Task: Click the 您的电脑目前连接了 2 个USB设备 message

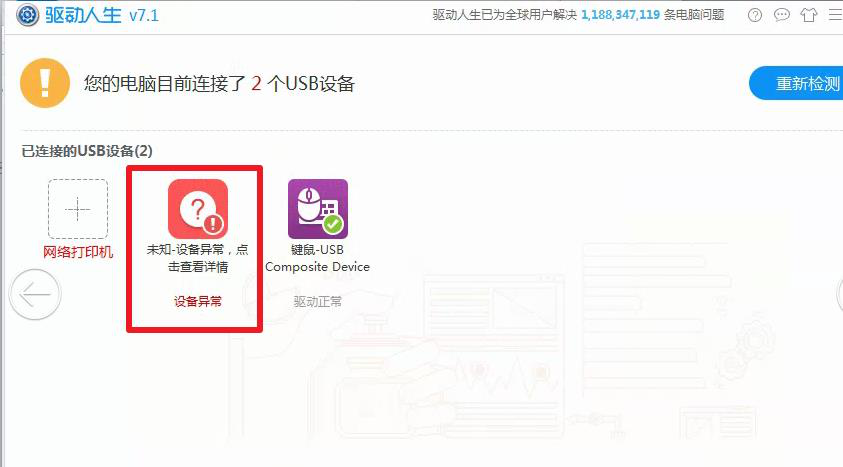Action: click(x=219, y=84)
